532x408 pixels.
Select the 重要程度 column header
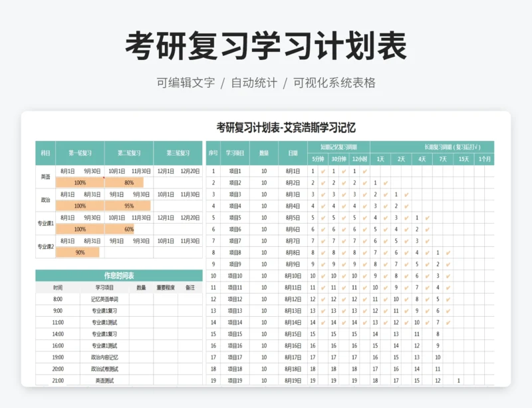(166, 288)
